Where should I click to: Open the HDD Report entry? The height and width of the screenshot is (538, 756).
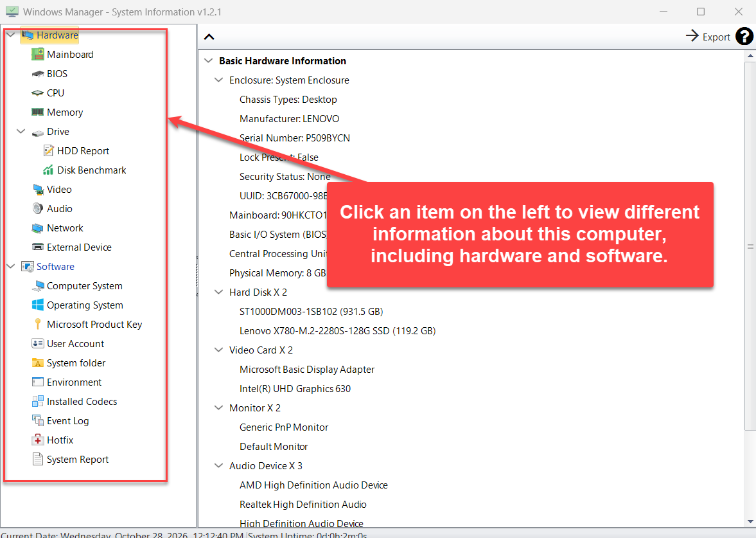tap(83, 151)
